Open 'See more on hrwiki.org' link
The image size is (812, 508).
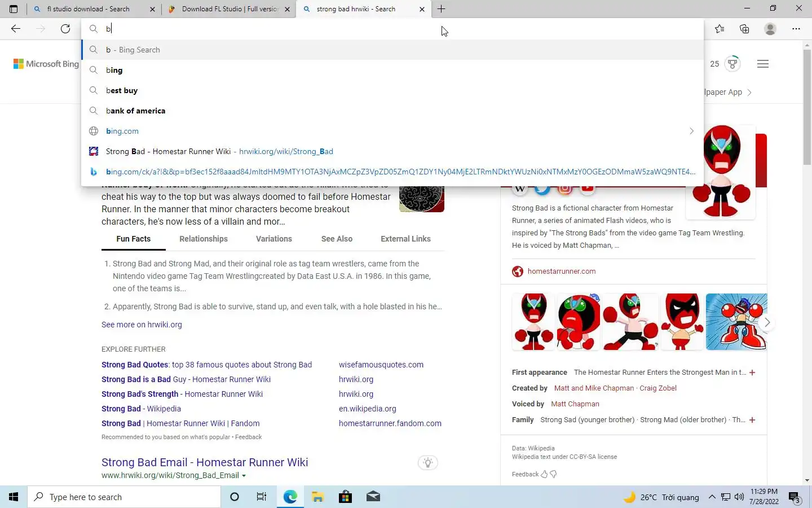(142, 325)
